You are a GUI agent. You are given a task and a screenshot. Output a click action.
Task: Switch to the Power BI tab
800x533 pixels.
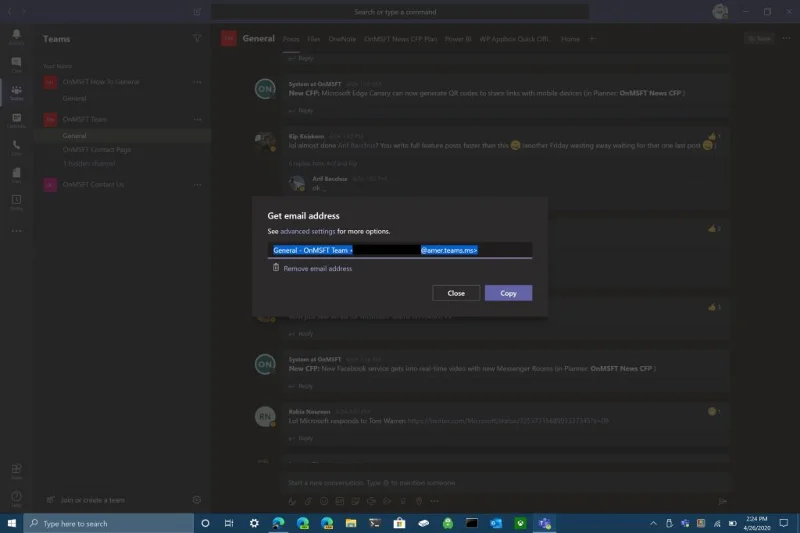coord(458,39)
